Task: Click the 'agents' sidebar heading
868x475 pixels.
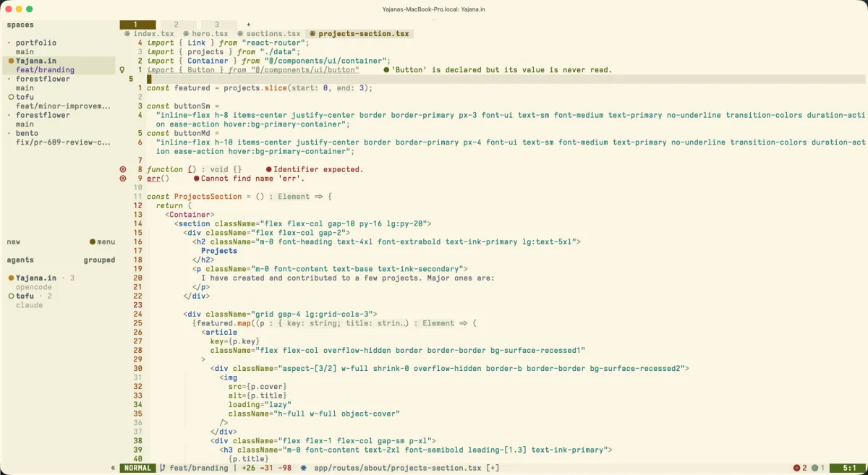Action: click(x=20, y=260)
